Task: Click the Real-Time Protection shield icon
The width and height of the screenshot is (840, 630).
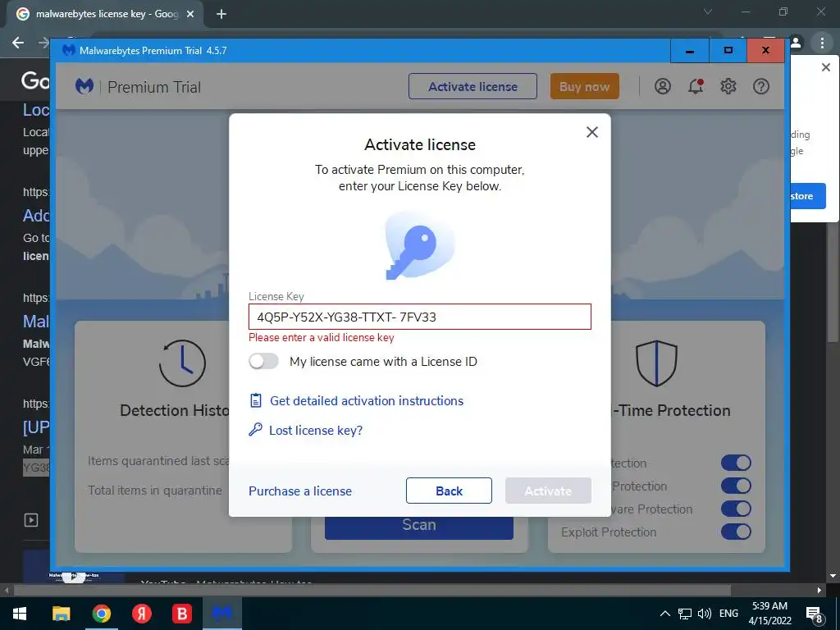Action: (656, 363)
